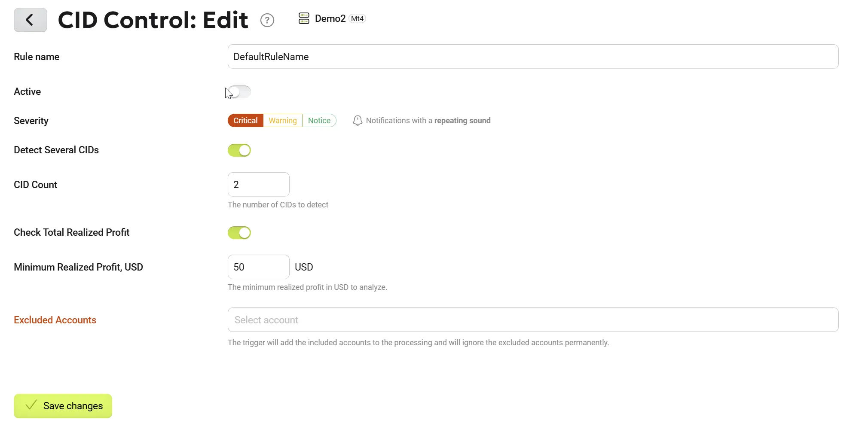This screenshot has width=868, height=432.
Task: Click the Excluded Accounts label
Action: [55, 320]
